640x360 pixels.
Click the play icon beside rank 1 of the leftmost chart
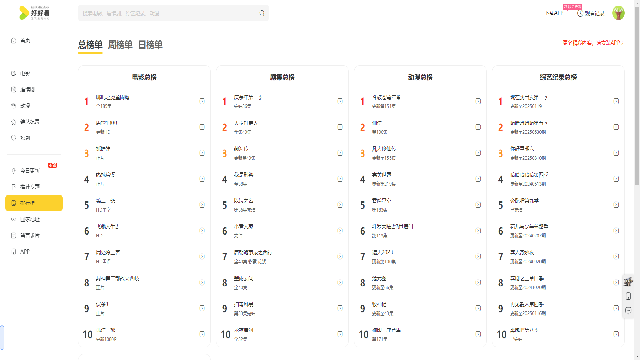(x=202, y=101)
